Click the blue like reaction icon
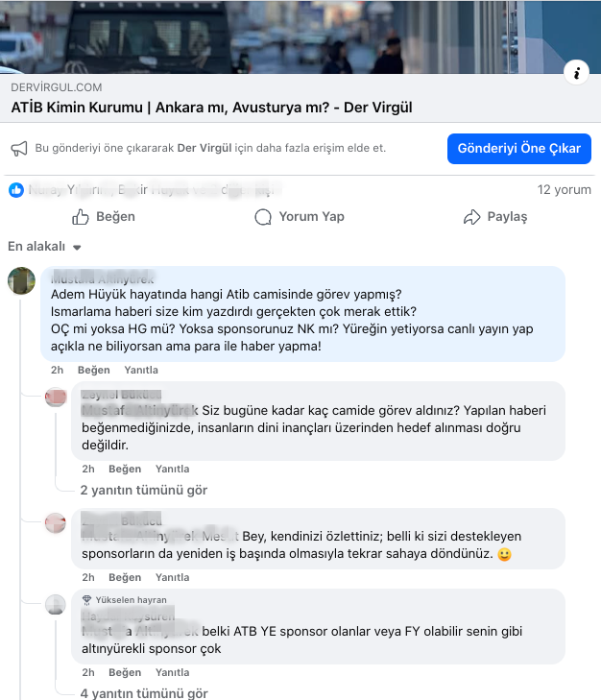601x700 pixels. tap(16, 190)
